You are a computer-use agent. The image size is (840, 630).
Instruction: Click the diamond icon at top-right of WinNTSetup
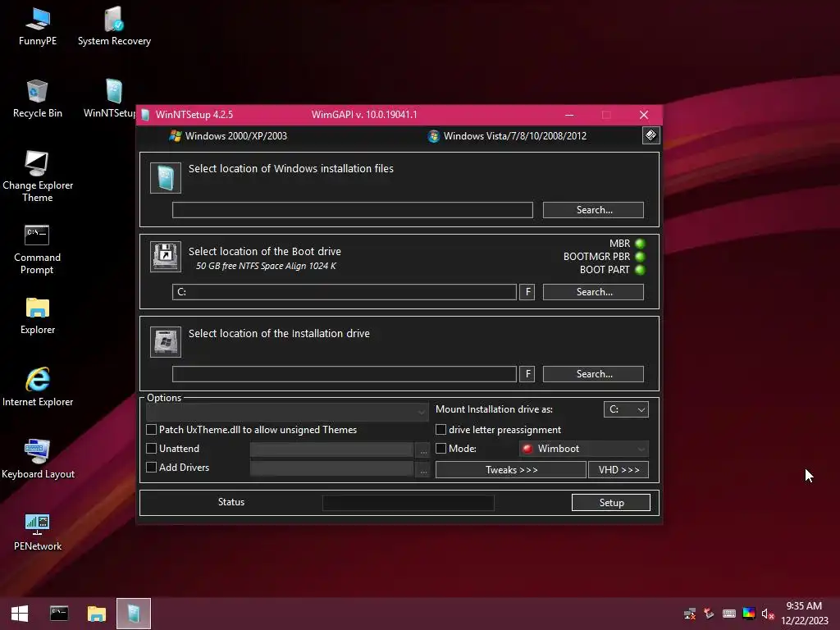pos(651,135)
